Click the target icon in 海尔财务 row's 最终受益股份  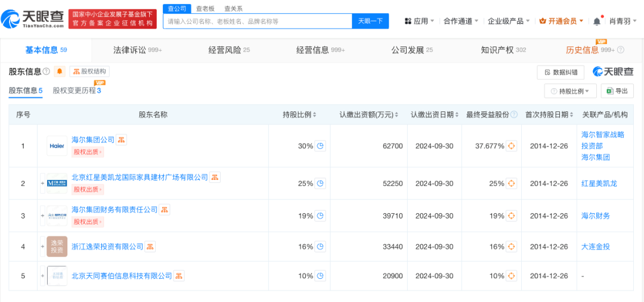(x=512, y=216)
